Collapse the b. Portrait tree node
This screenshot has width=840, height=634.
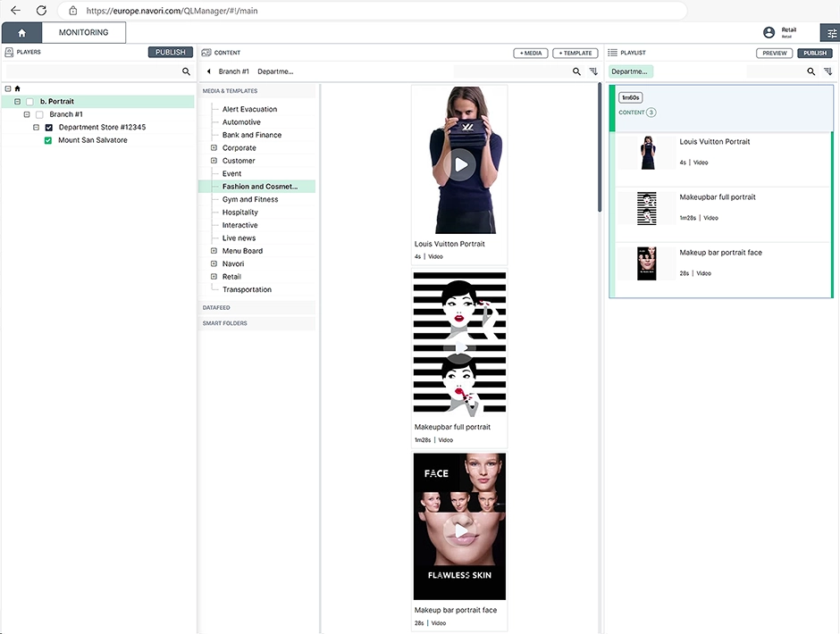click(x=17, y=101)
